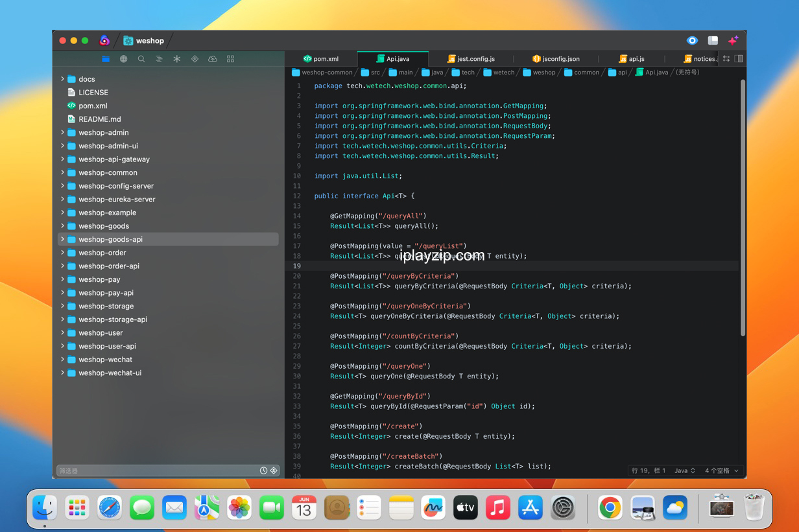Switch to the pom.xml tab
Viewport: 799px width, 532px height.
[x=321, y=59]
